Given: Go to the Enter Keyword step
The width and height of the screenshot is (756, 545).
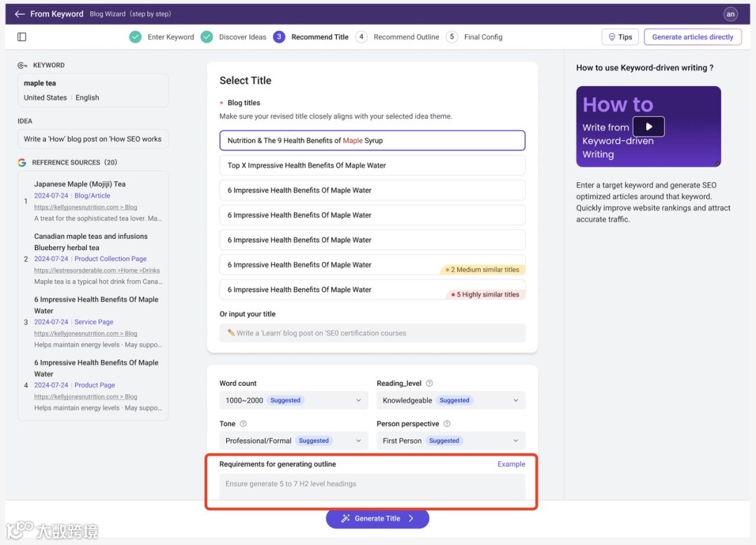Looking at the screenshot, I should click(x=171, y=37).
